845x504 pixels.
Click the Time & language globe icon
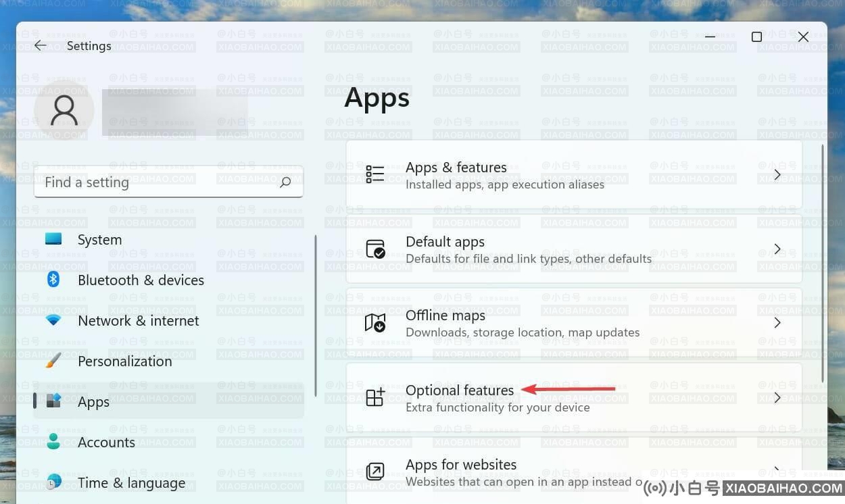coord(53,482)
